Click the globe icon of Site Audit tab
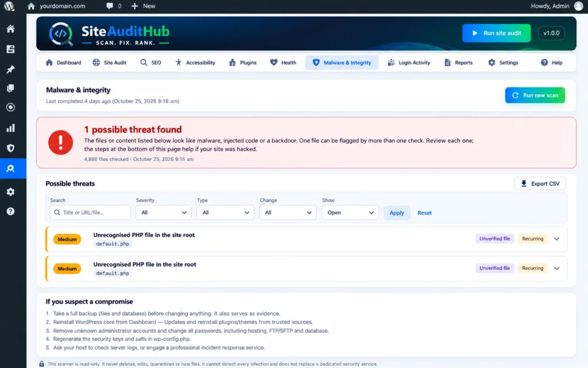This screenshot has width=588, height=368. point(96,62)
